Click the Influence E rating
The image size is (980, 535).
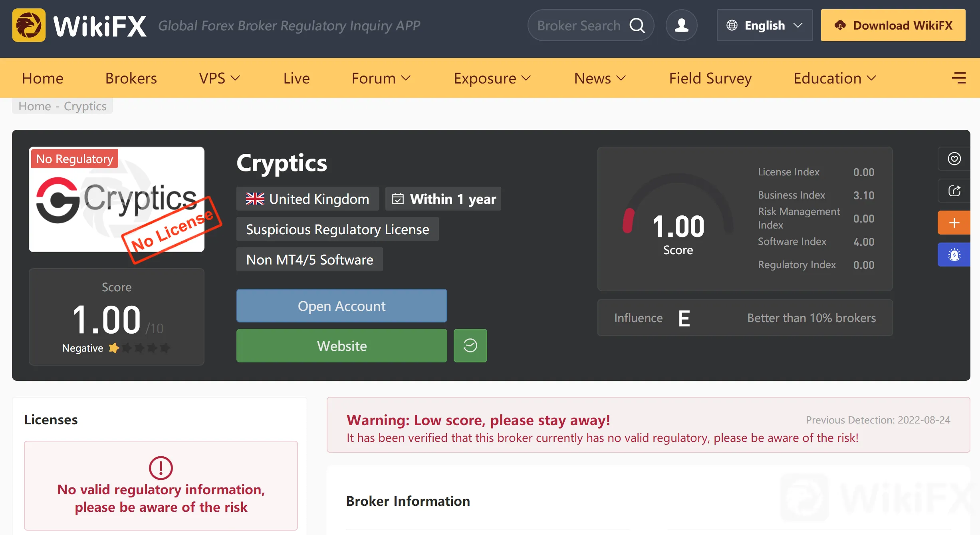click(684, 318)
